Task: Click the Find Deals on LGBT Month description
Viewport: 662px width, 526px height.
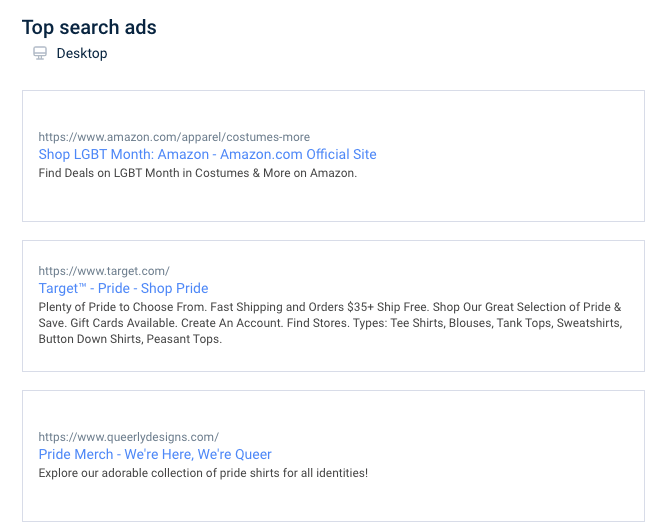Action: (198, 173)
